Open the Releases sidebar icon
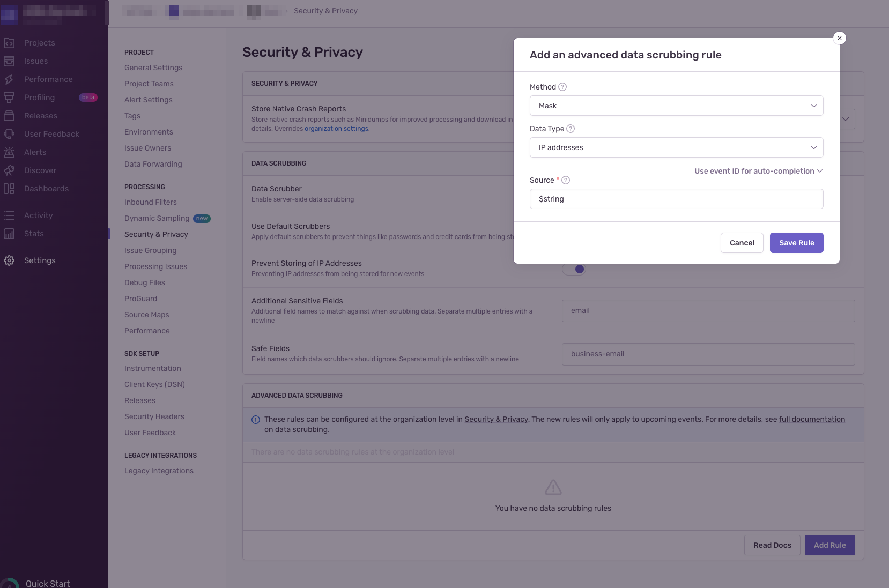Screen dimensions: 889x588 (x=10, y=115)
